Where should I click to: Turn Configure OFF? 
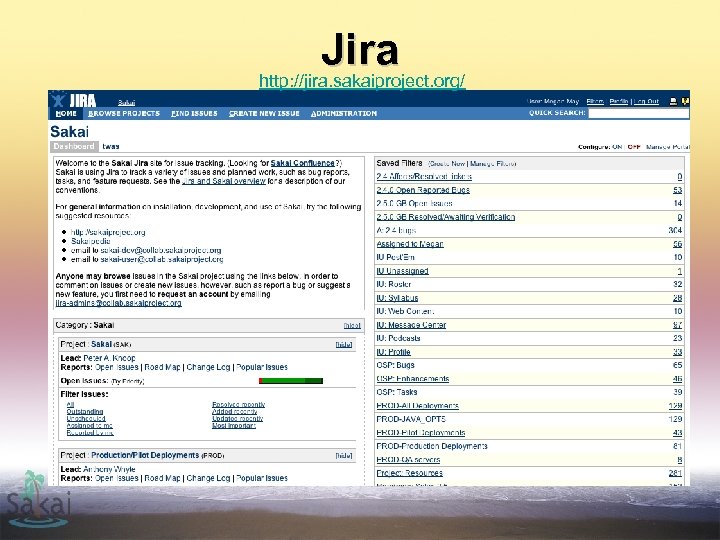click(x=634, y=147)
